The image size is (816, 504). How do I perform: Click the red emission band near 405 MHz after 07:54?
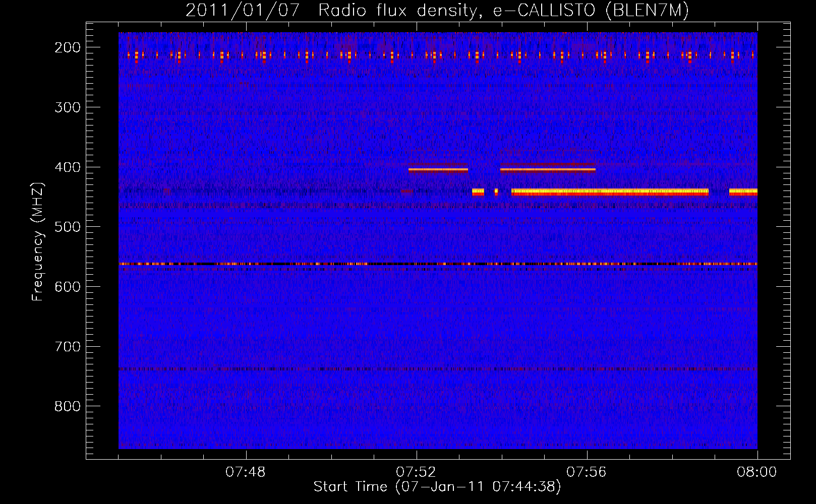[548, 170]
